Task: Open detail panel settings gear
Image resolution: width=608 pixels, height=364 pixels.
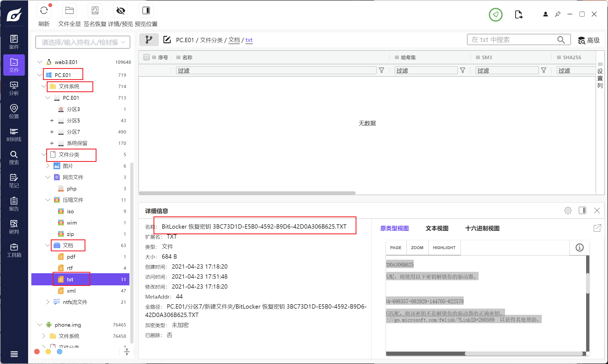Action: point(568,211)
